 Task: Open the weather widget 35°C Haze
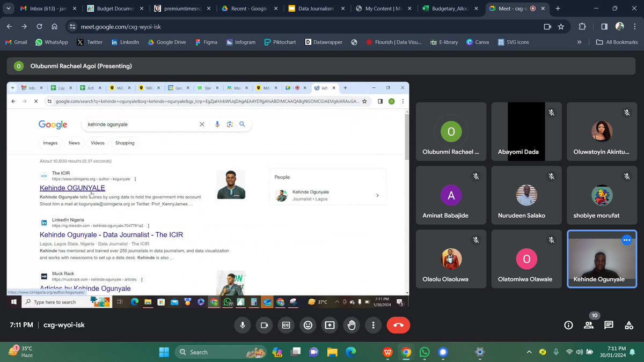[x=21, y=352]
